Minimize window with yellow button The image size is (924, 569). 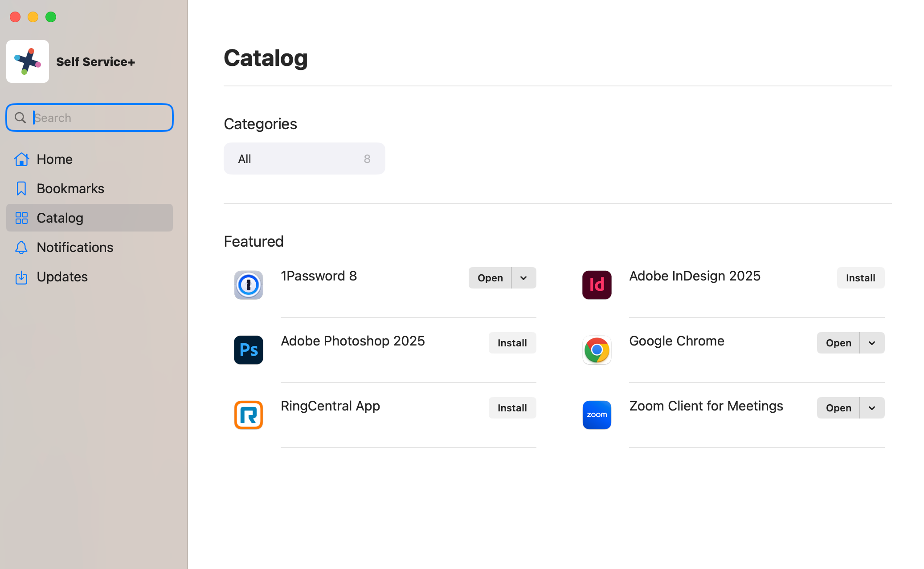pos(33,17)
